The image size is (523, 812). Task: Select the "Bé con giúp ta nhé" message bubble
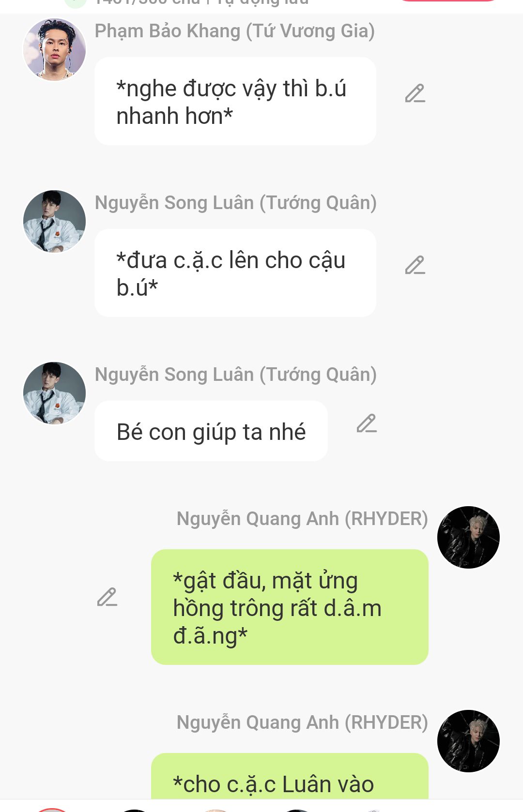[211, 431]
